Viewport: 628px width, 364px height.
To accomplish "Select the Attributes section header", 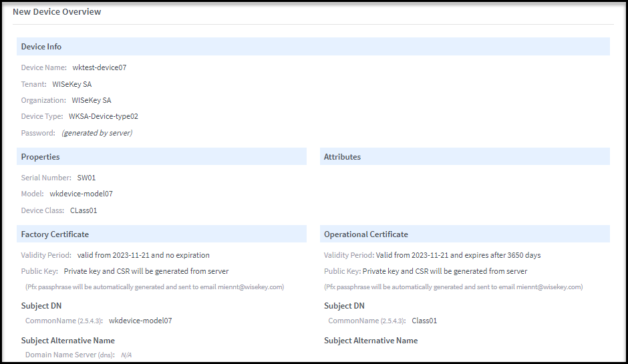I will (342, 157).
